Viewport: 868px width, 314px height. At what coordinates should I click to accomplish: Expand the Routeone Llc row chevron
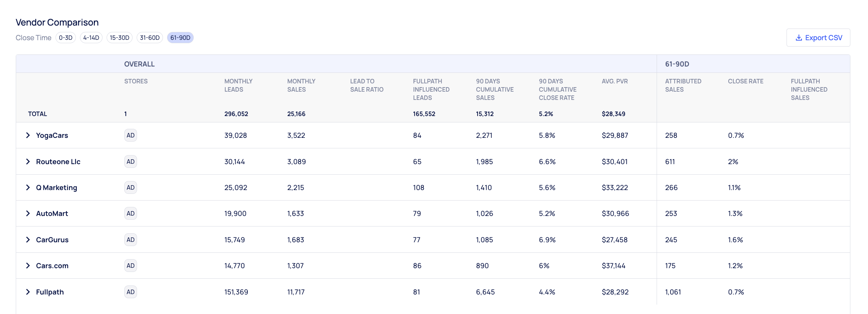coord(28,162)
